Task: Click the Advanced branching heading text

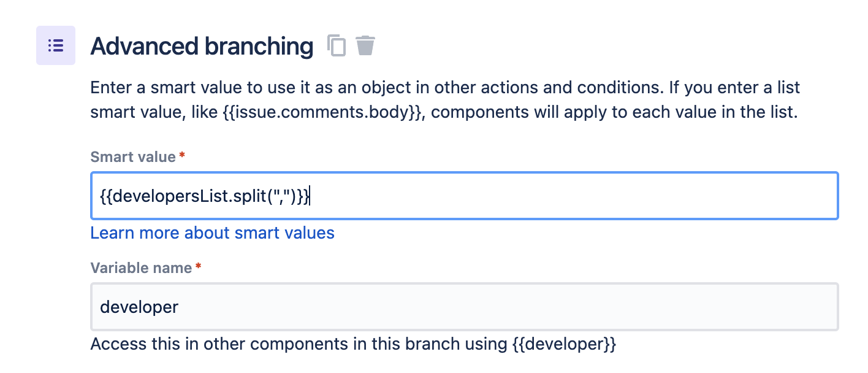Action: pyautogui.click(x=201, y=45)
